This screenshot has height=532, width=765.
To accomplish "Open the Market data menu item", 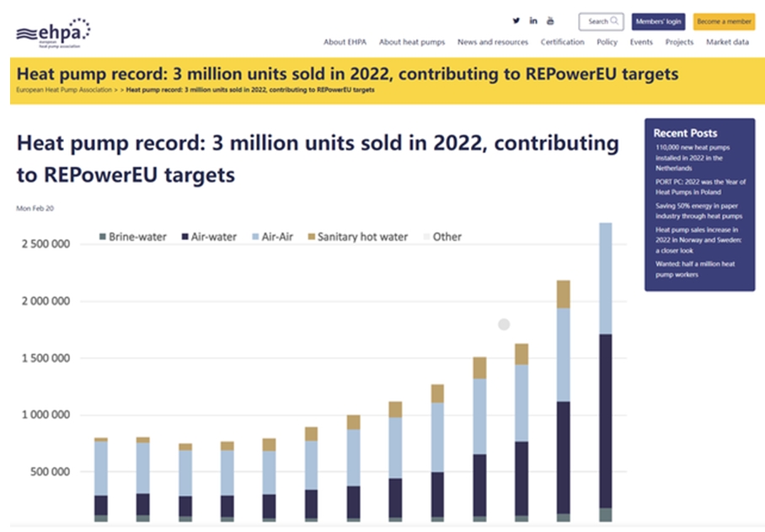I will point(727,42).
